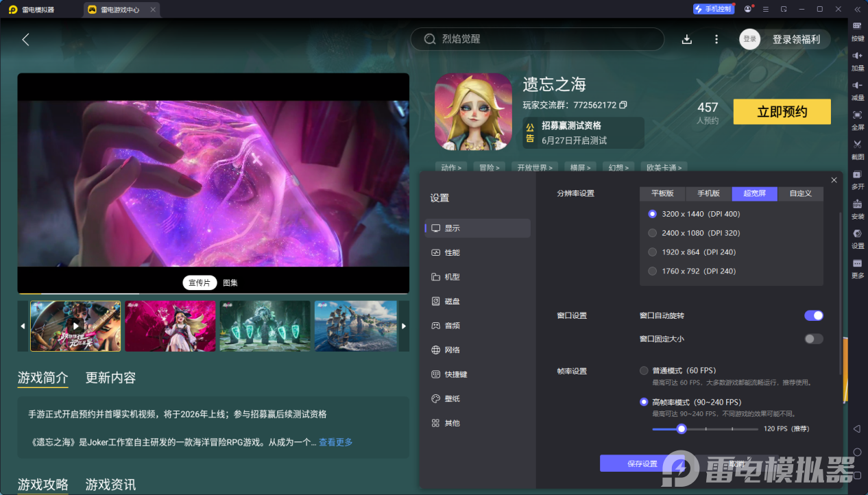Viewport: 868px width, 495px height.
Task: Expand description with 查看更多
Action: (336, 442)
